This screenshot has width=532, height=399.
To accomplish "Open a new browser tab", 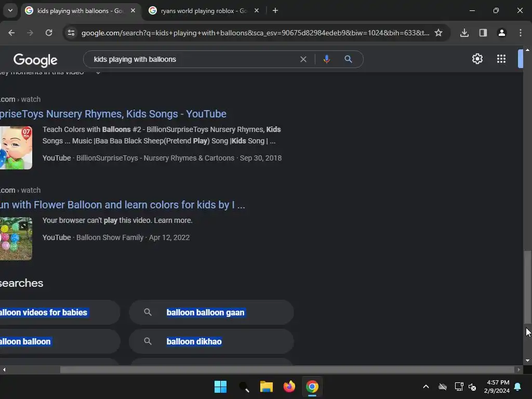I will point(275,11).
